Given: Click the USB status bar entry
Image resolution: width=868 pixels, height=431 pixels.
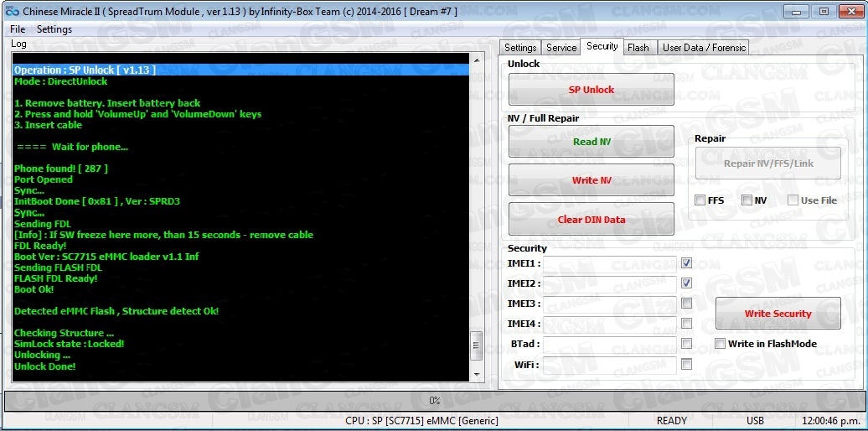Looking at the screenshot, I should [x=755, y=421].
